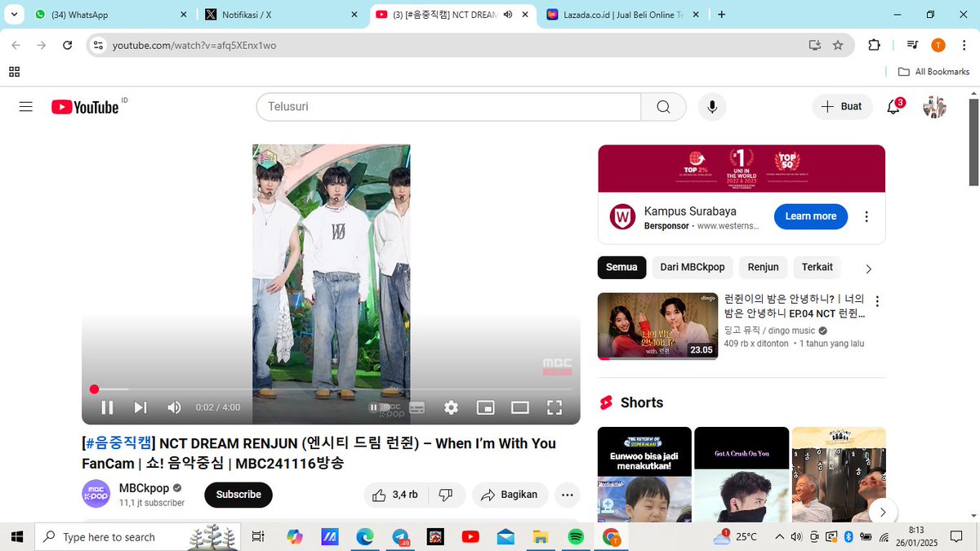
Task: Subscribe to the MBCkpop channel
Action: tap(238, 495)
